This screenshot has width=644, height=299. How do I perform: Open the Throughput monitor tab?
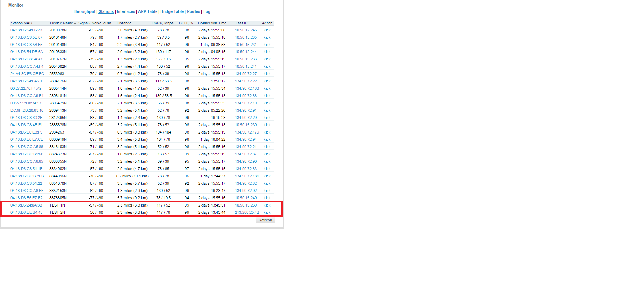coord(84,11)
